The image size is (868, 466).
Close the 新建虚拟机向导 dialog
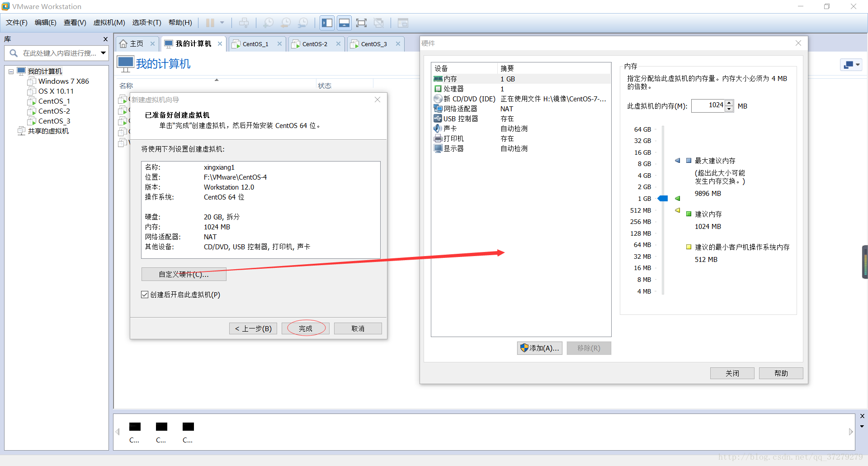pos(377,100)
